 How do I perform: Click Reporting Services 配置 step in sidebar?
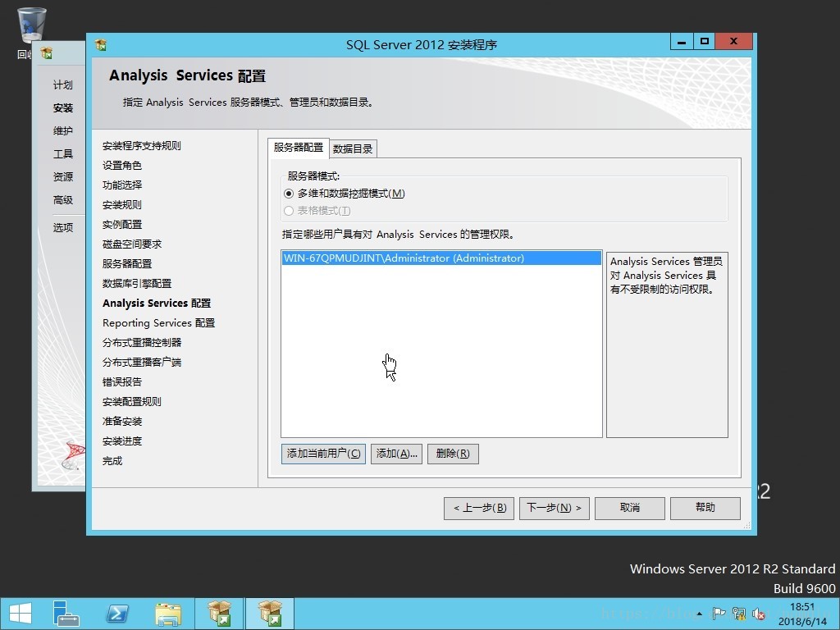click(x=158, y=323)
